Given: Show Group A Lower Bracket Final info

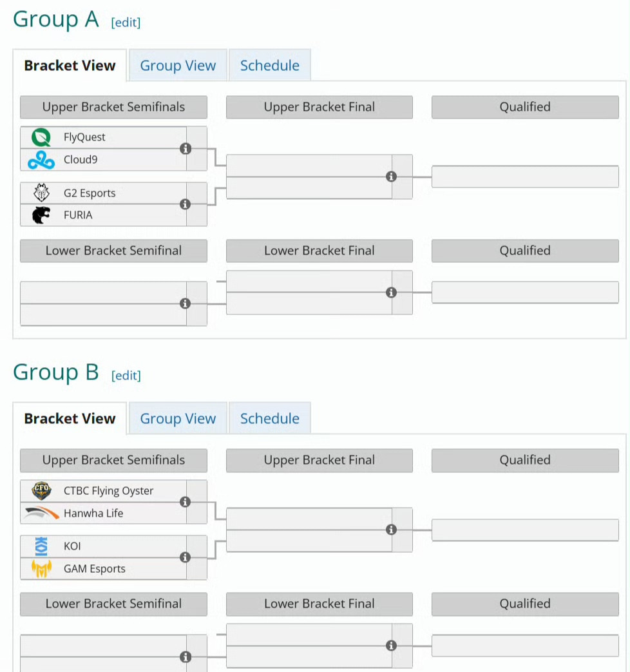Looking at the screenshot, I should (x=391, y=293).
